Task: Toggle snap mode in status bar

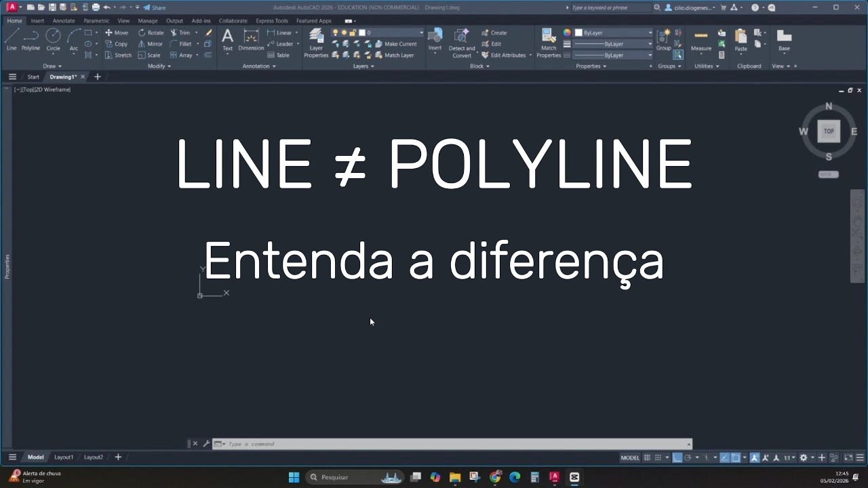Action: [x=658, y=457]
